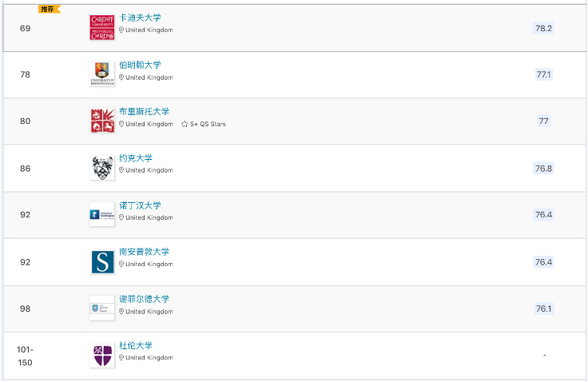Select the location pin icon for 约克大学
The height and width of the screenshot is (382, 588).
[x=121, y=170]
